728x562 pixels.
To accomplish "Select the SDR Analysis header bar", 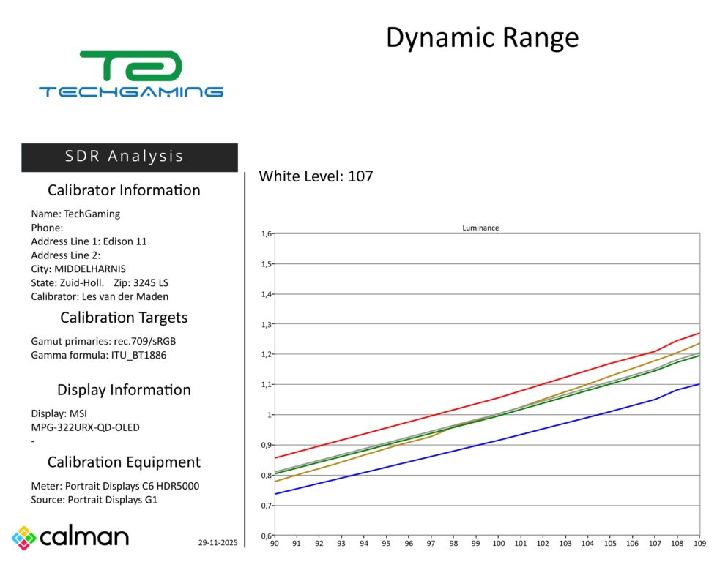I will [130, 157].
